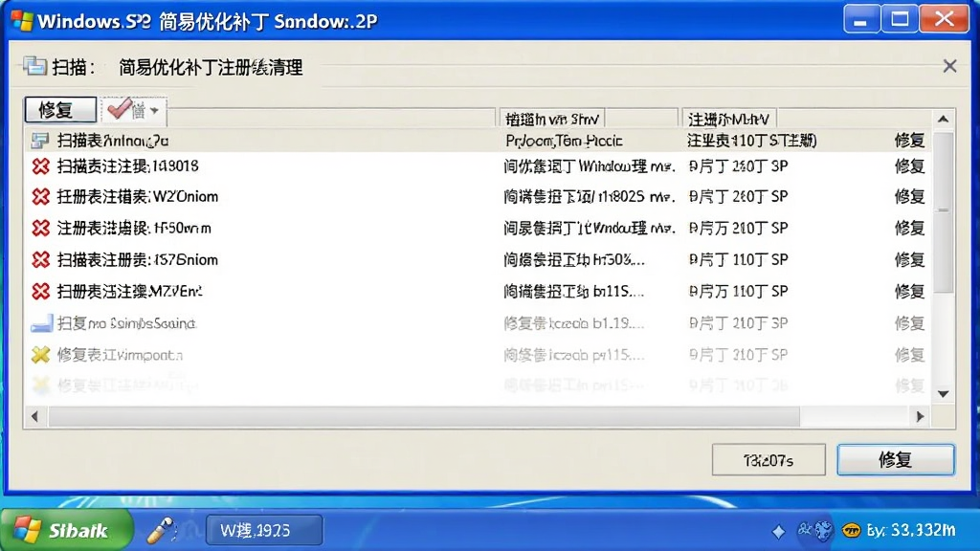Click the scroll up arrow of the list
The width and height of the screenshot is (980, 551).
point(943,119)
